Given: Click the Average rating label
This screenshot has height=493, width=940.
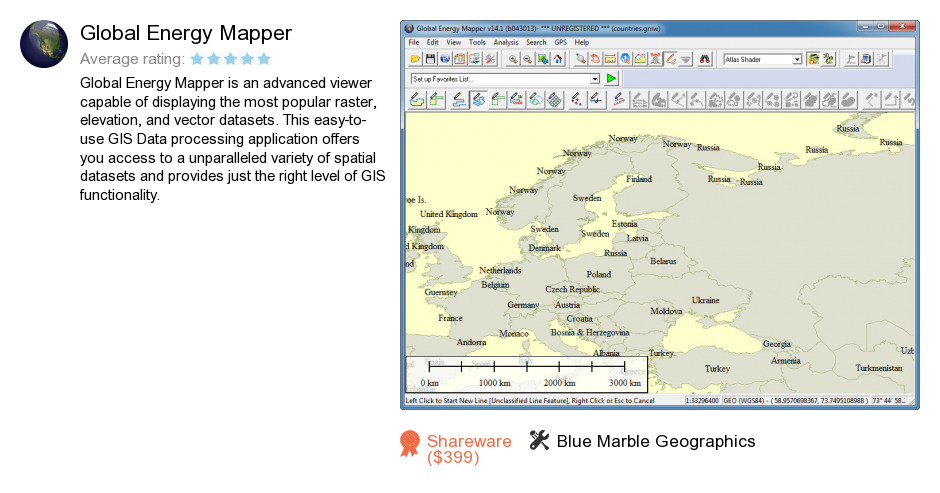Looking at the screenshot, I should pos(132,59).
